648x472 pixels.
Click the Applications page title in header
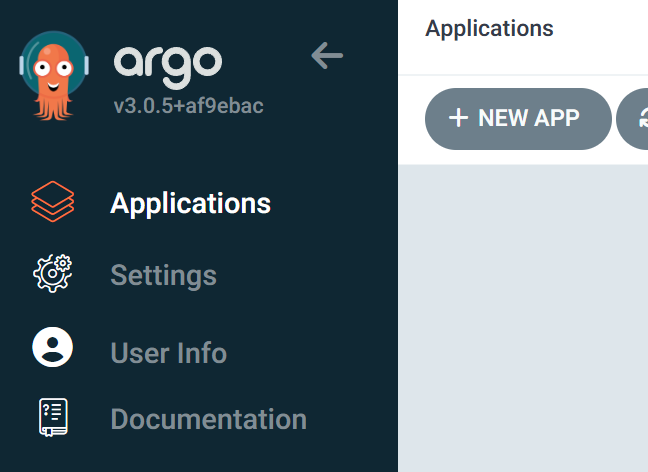click(x=489, y=28)
